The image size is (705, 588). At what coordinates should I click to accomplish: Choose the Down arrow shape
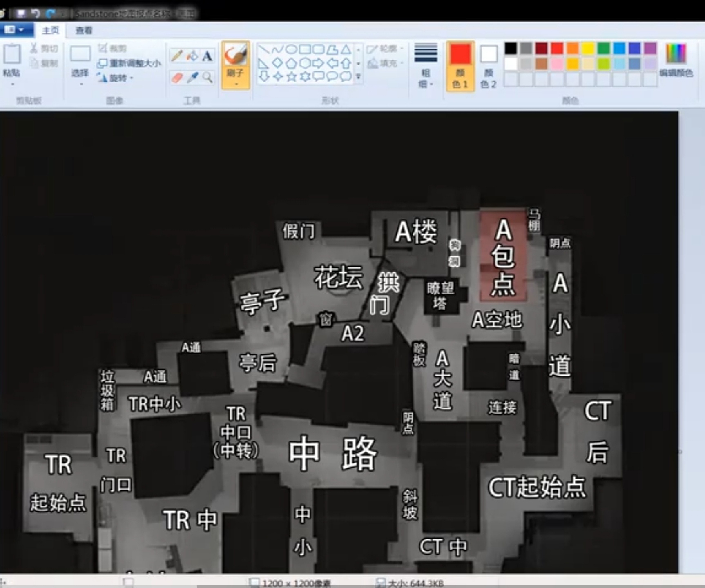264,76
